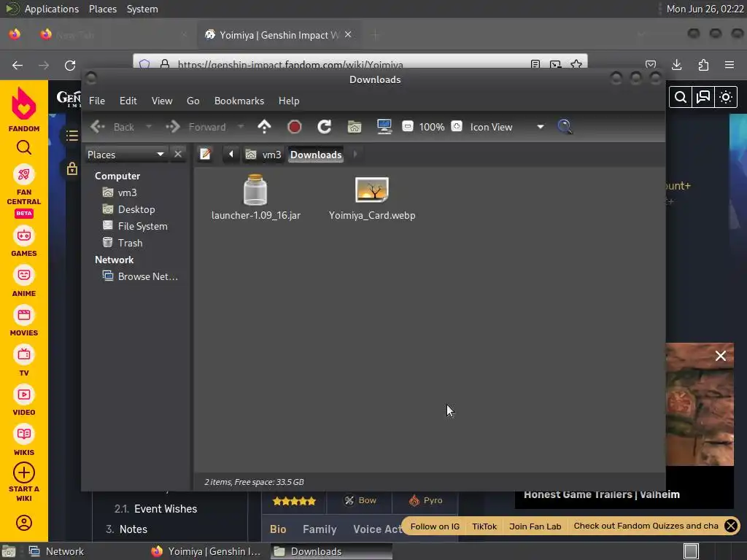Open Downloads task in bottom taskbar

pos(332,551)
